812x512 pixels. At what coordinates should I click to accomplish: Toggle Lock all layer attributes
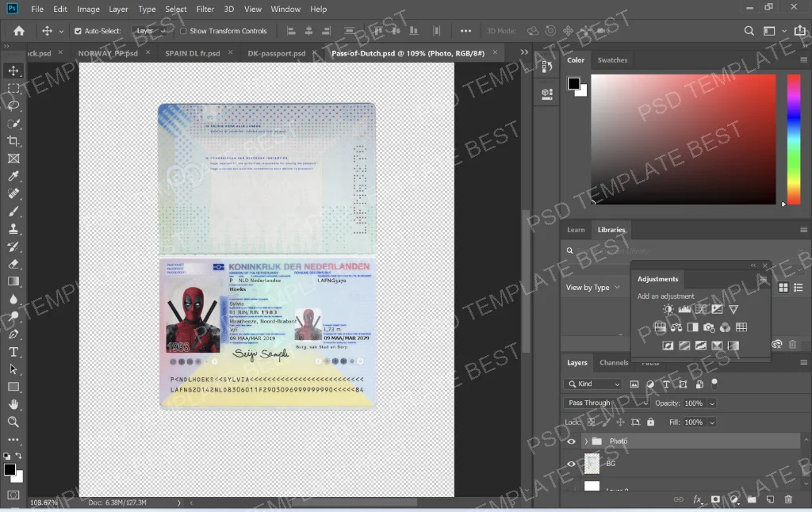tap(651, 422)
